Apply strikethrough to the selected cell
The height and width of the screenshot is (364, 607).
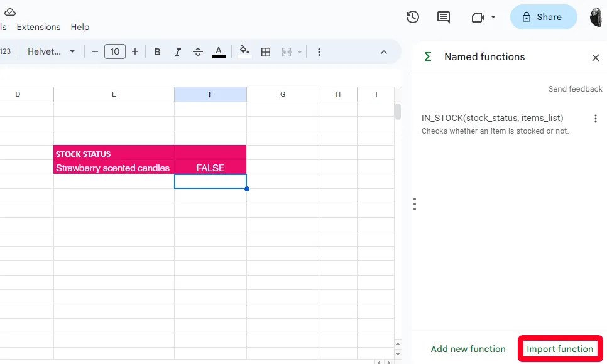tap(197, 51)
